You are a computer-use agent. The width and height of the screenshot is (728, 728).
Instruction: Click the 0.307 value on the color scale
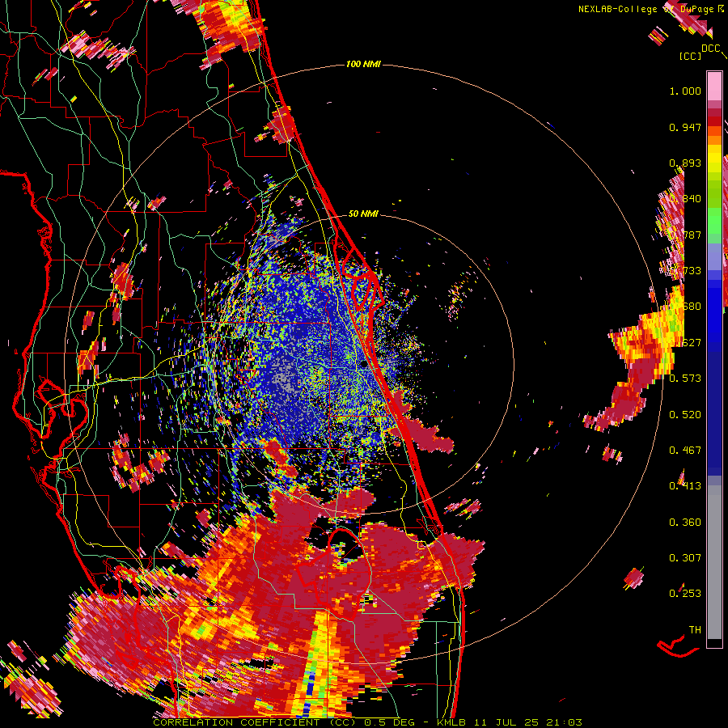click(x=685, y=557)
